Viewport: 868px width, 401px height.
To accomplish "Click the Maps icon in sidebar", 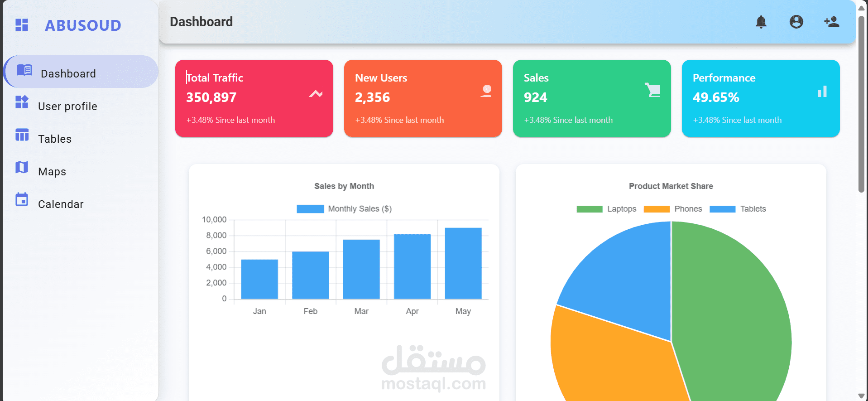I will pyautogui.click(x=22, y=167).
